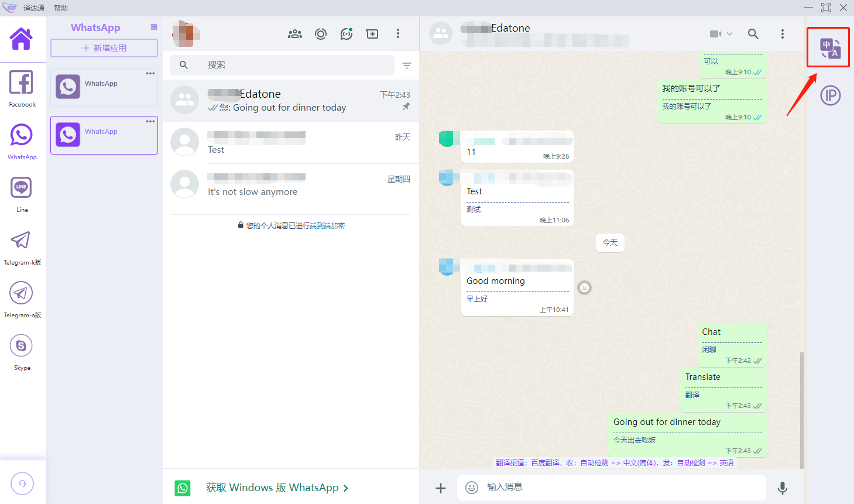
Task: Search within the Edatone conversation
Action: tap(753, 34)
